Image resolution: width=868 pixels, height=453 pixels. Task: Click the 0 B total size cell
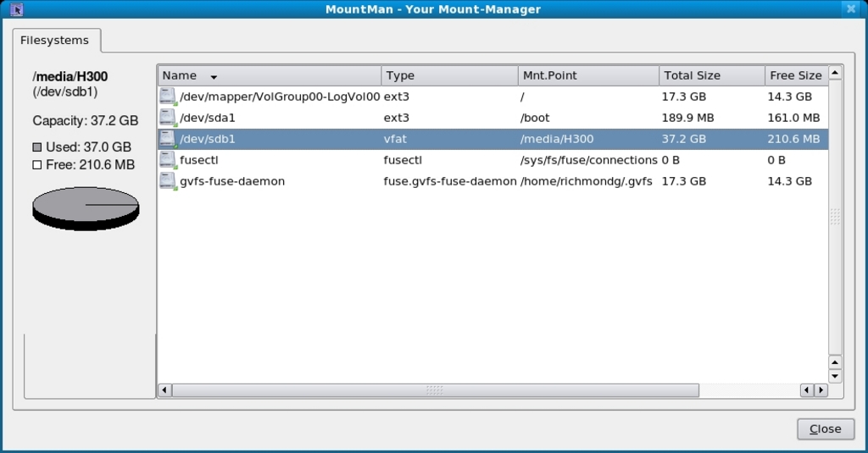[670, 160]
